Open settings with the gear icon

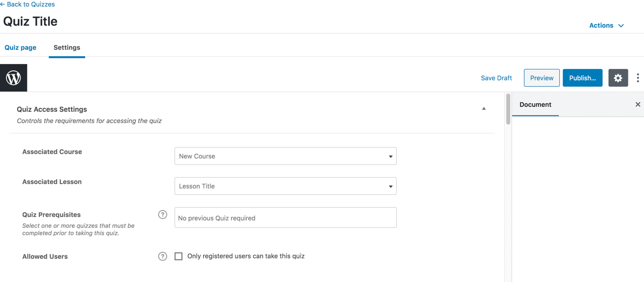pos(618,78)
